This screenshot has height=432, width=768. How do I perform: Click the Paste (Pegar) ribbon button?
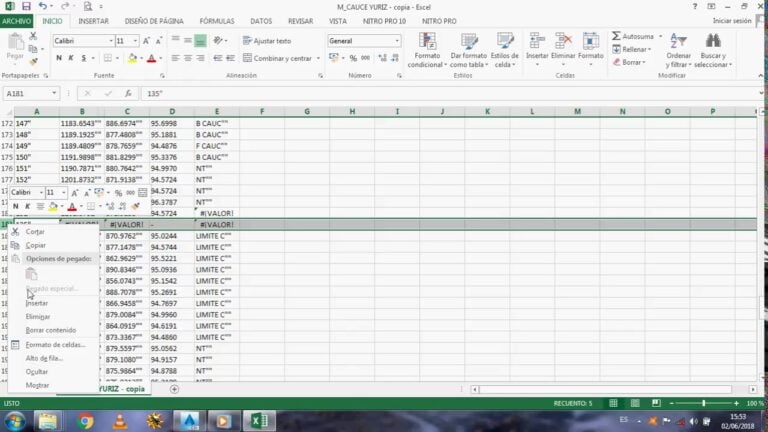pyautogui.click(x=15, y=48)
